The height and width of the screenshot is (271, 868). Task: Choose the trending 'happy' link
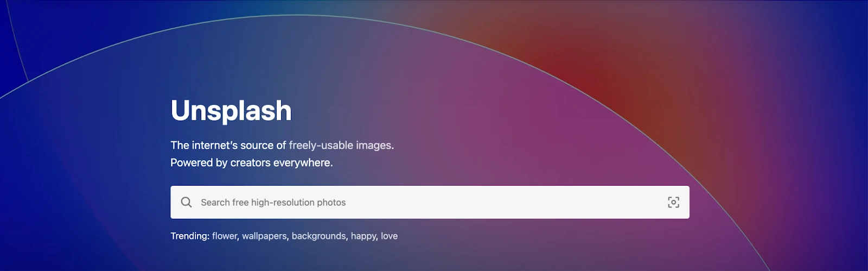pos(363,236)
